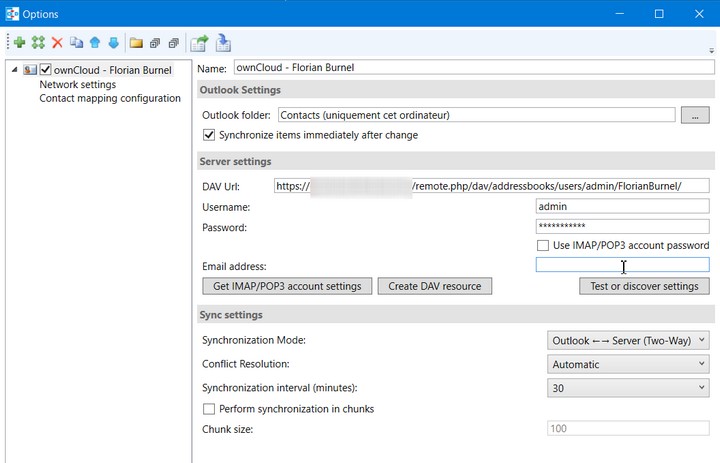The height and width of the screenshot is (463, 720).
Task: Enable Use IMAP/POP3 account password
Action: [x=543, y=245]
